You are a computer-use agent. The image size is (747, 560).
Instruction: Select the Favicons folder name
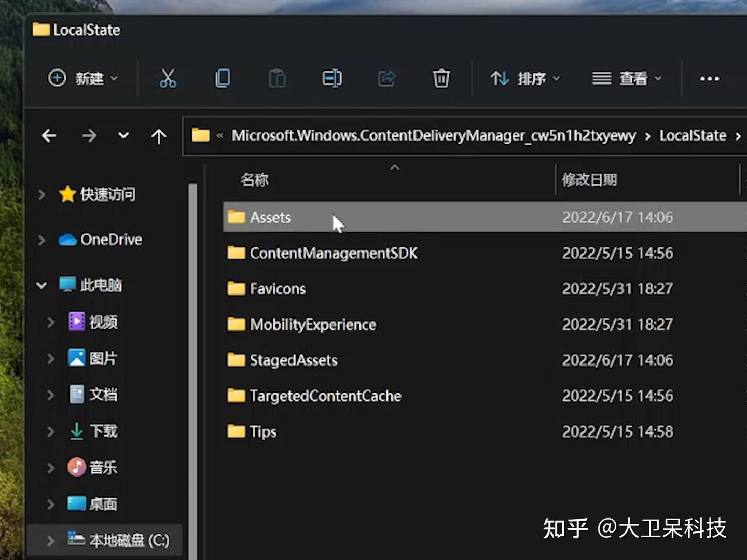tap(278, 289)
